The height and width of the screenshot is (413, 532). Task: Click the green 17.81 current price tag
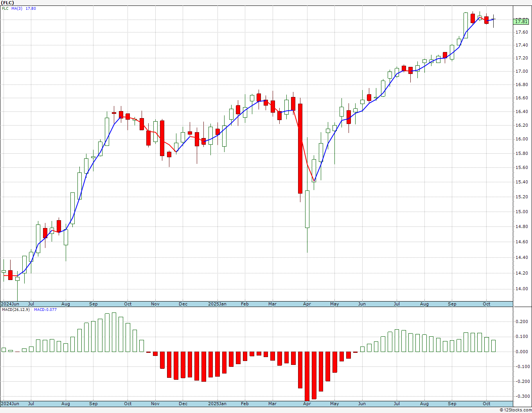pyautogui.click(x=521, y=22)
